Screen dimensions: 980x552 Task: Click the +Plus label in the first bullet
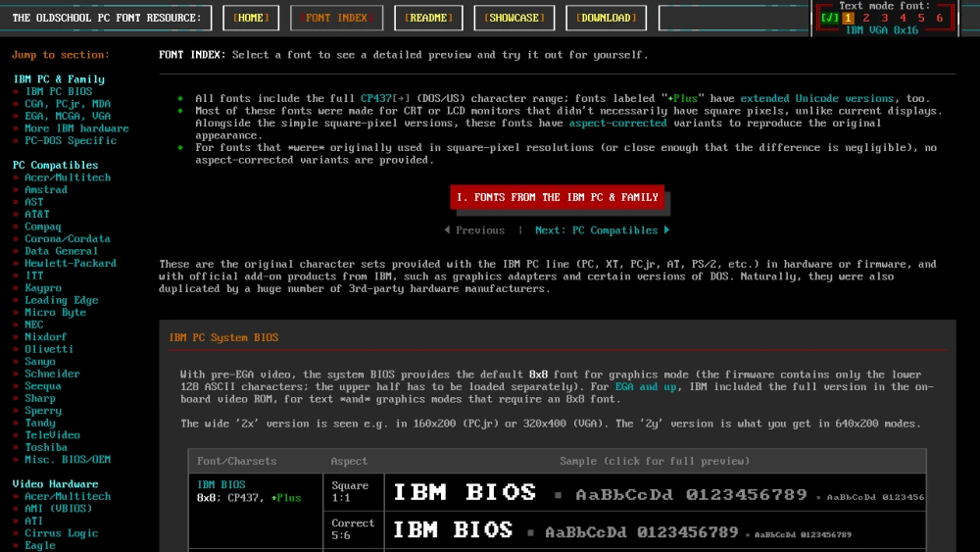682,98
